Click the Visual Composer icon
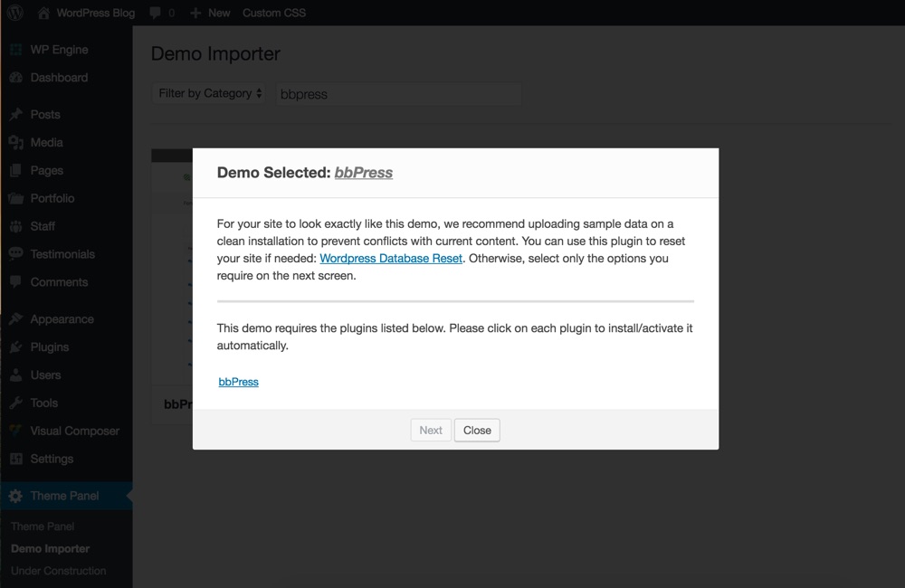This screenshot has height=588, width=905. pyautogui.click(x=16, y=431)
